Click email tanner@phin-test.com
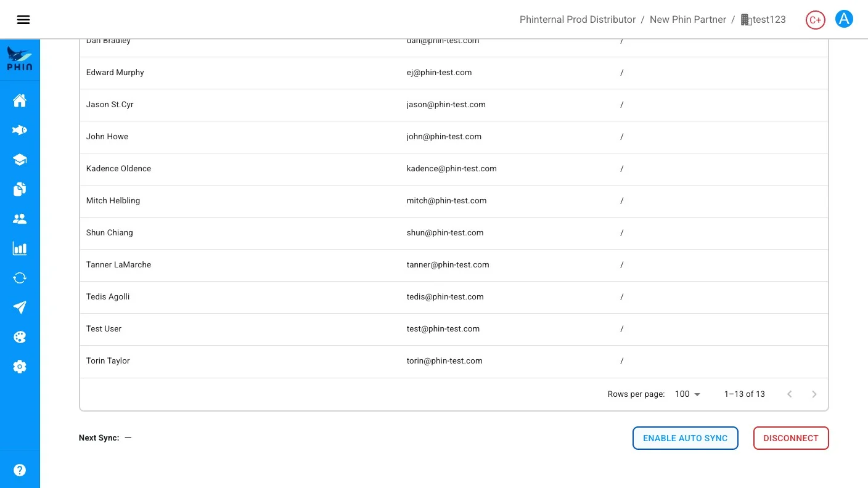The width and height of the screenshot is (868, 488). (x=448, y=265)
